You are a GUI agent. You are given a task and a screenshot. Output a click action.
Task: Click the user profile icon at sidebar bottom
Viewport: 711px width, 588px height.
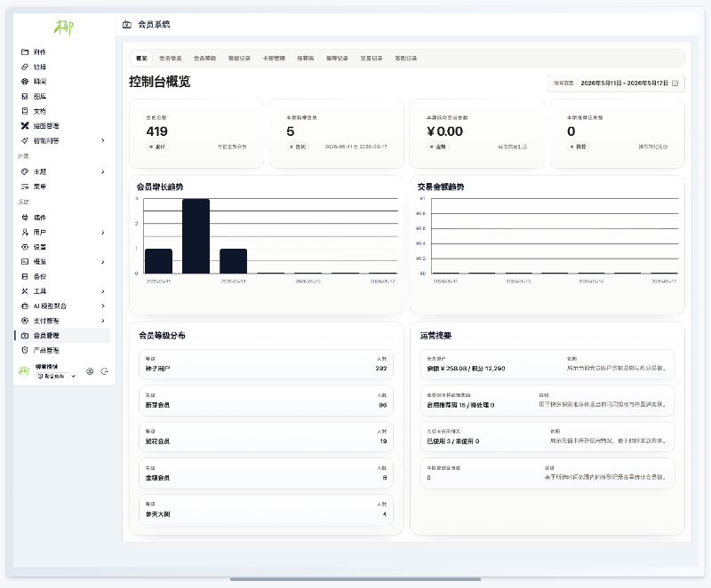point(90,371)
